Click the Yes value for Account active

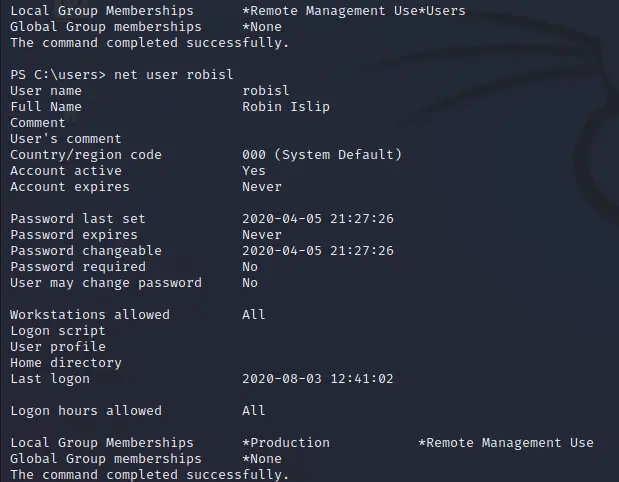[x=254, y=171]
